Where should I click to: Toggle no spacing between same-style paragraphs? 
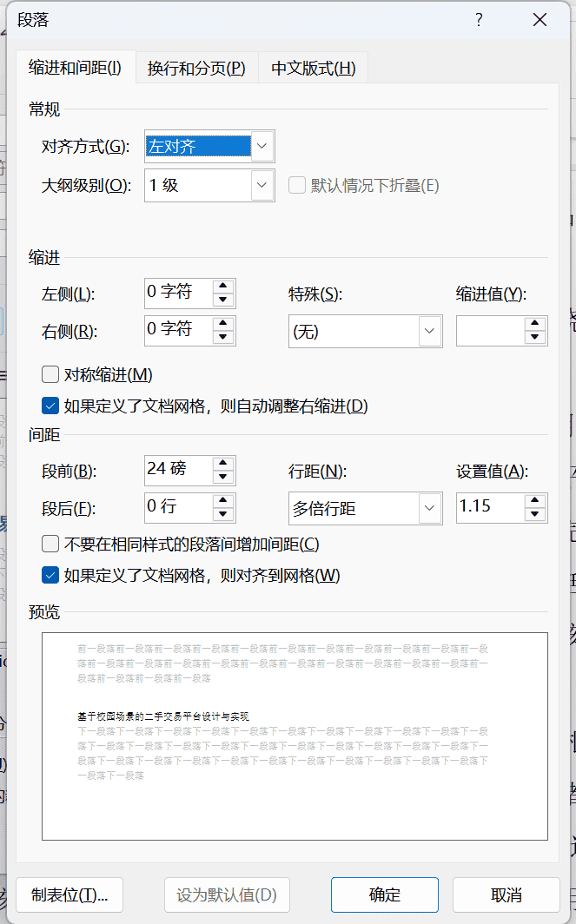click(x=50, y=544)
